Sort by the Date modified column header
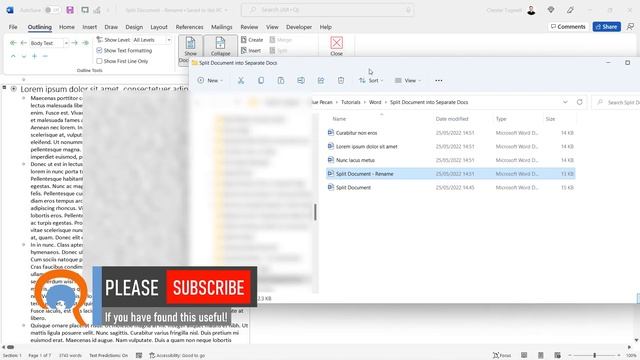 pos(452,119)
